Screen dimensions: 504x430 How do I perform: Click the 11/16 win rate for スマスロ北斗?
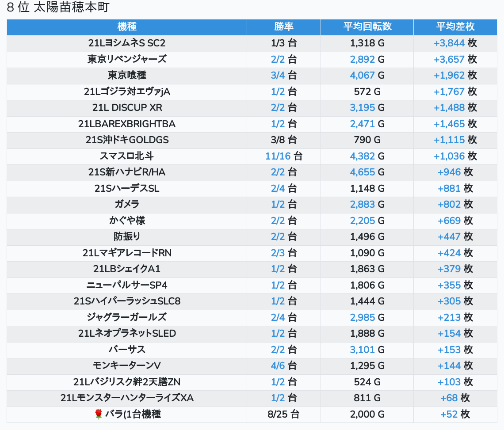pyautogui.click(x=277, y=156)
